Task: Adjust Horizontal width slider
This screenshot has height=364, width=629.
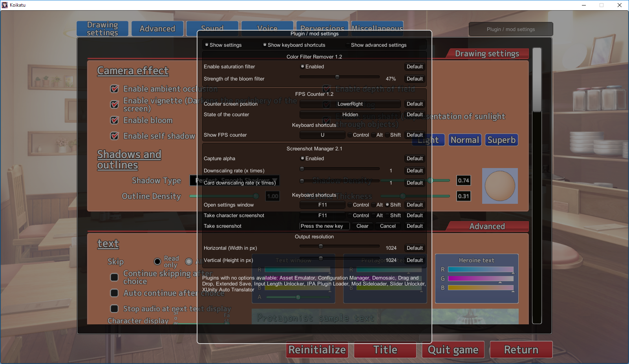Action: (340, 246)
